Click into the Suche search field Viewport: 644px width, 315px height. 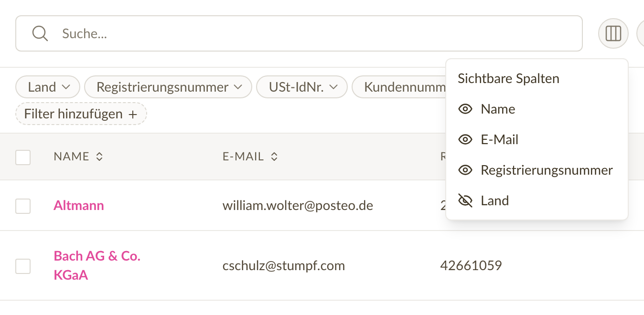[x=299, y=33]
